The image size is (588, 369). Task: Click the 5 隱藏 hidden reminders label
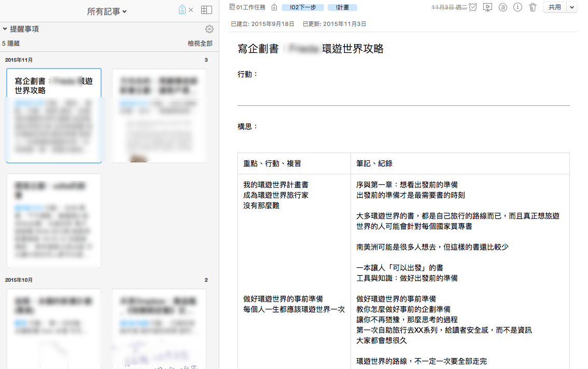[x=11, y=44]
